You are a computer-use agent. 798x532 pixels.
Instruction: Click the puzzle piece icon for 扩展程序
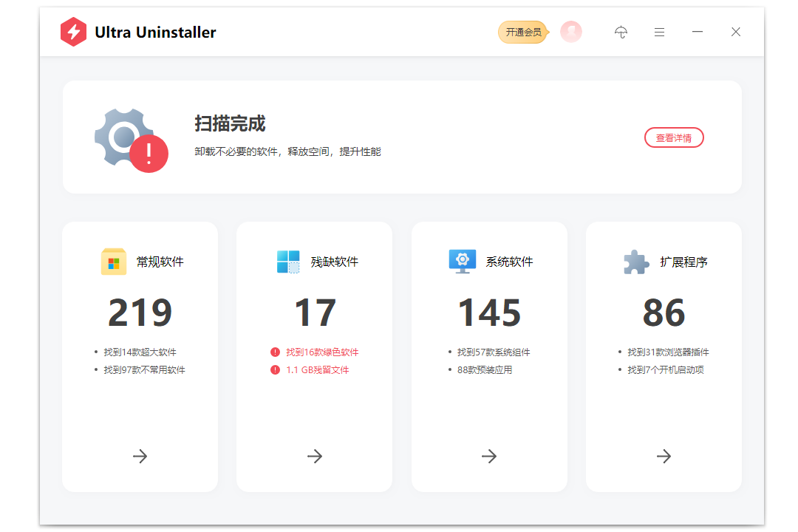click(635, 261)
